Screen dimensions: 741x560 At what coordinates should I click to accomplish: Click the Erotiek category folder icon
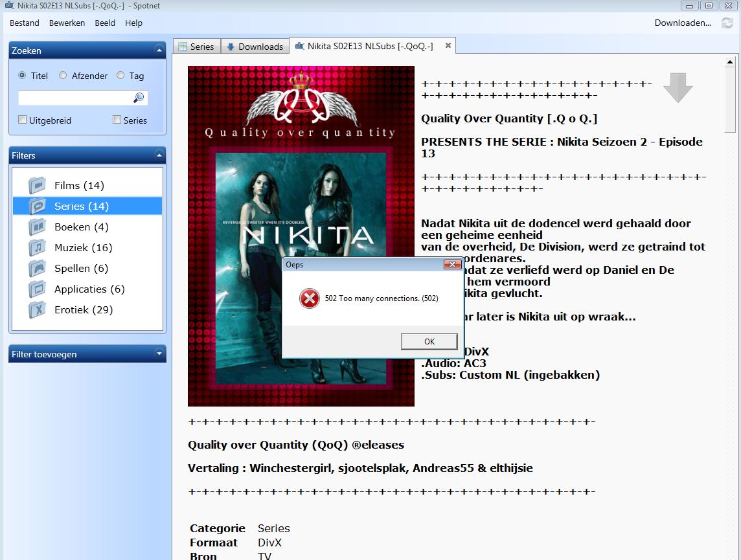pos(38,309)
